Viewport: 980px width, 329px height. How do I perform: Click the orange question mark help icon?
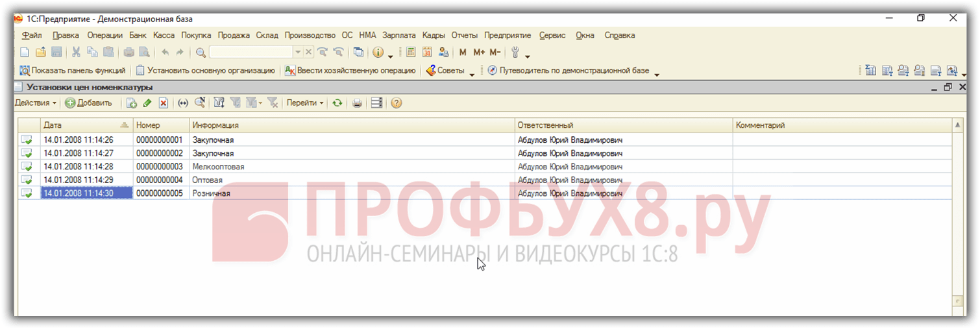coord(397,103)
